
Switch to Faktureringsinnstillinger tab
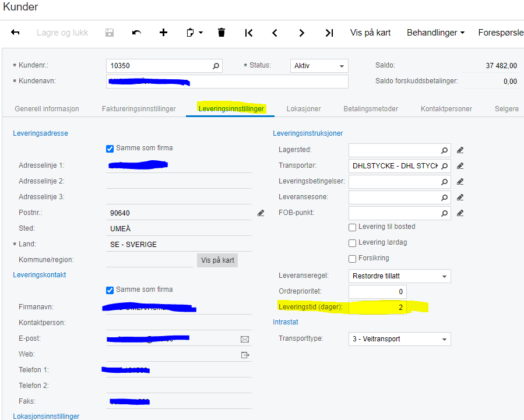[x=139, y=109]
